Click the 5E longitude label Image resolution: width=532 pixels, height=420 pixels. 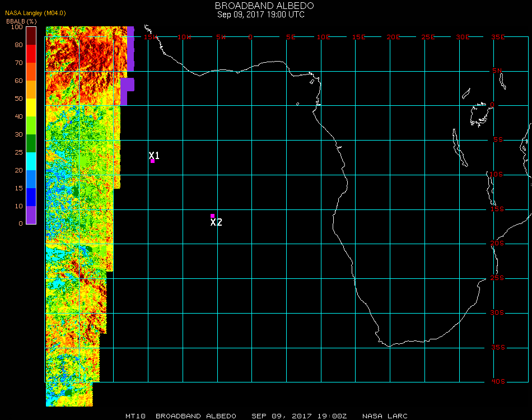[x=291, y=37]
